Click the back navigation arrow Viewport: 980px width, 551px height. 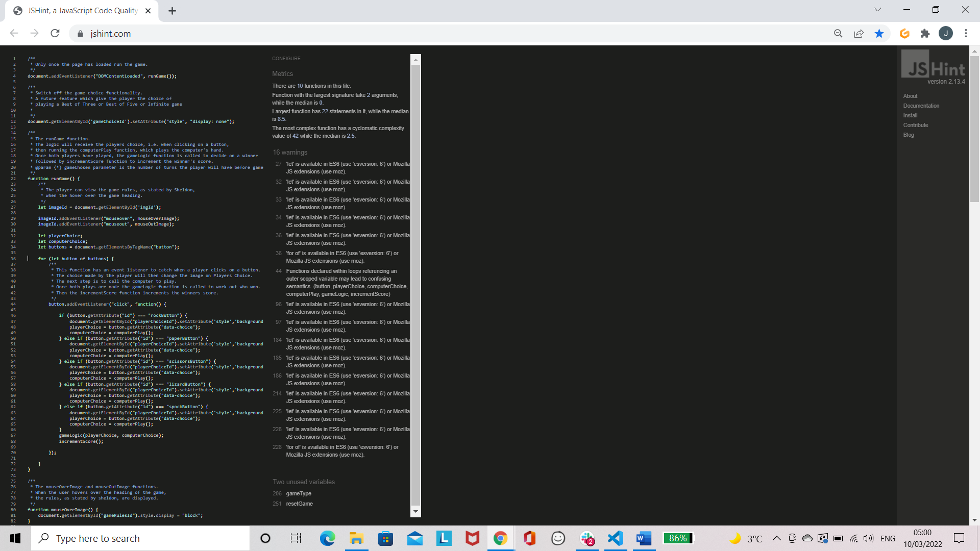[14, 33]
